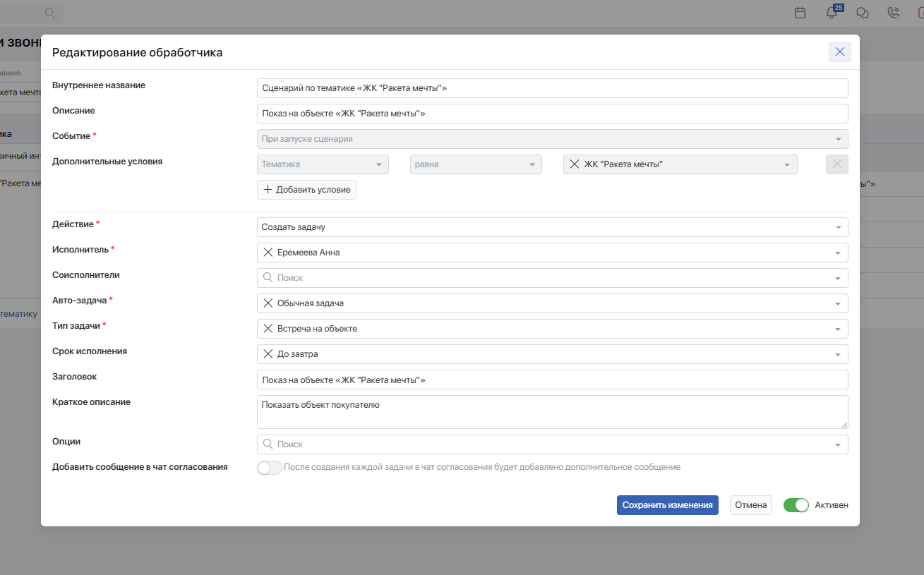
Task: Expand the Исполнитель dropdown arrow
Action: (x=837, y=253)
